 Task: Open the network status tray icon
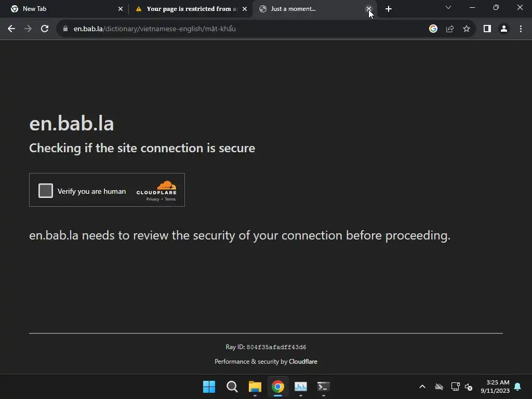(455, 387)
